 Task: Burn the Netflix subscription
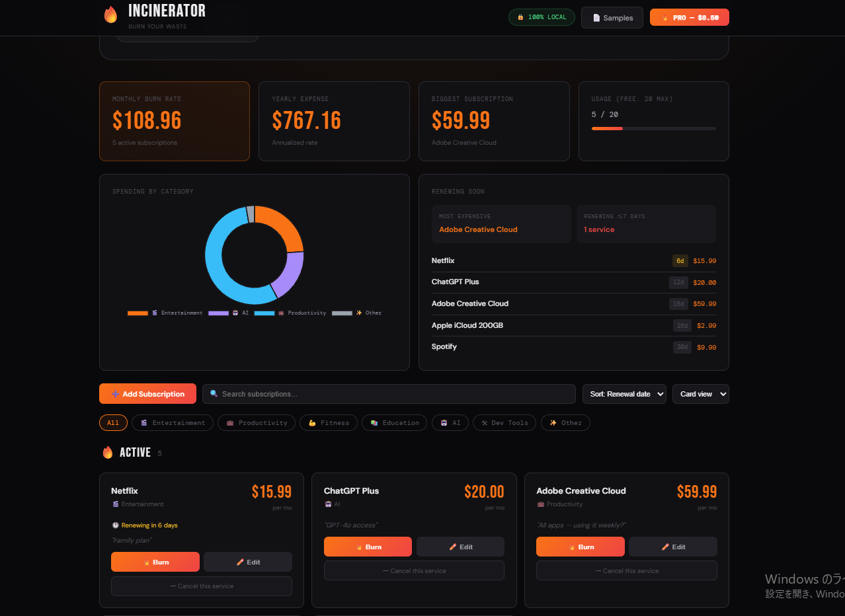(x=155, y=562)
